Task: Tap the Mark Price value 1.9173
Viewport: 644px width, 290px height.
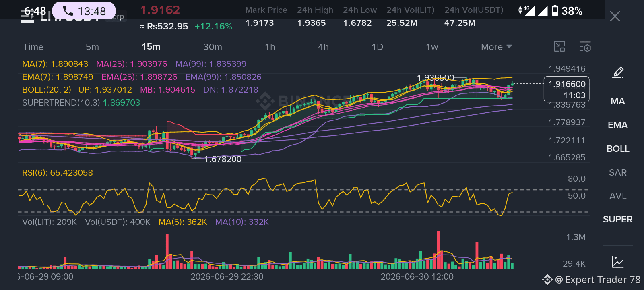Action: tap(260, 23)
